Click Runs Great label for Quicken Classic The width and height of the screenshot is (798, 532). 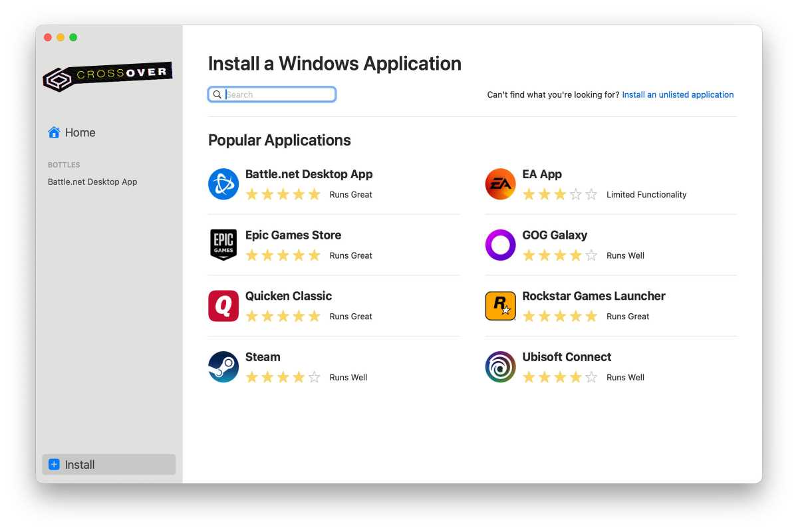click(351, 317)
